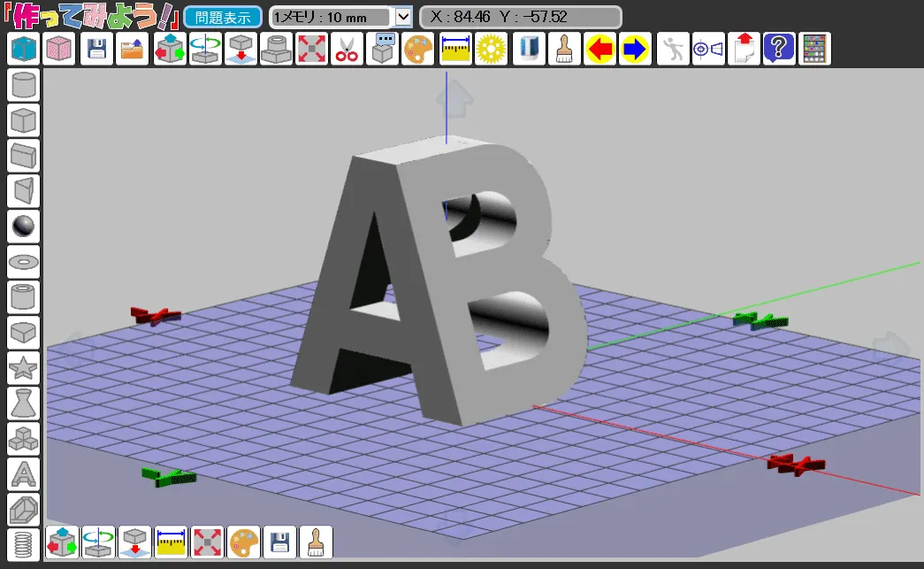Toggle the pink transparent cube view mode
Screen dimensions: 924x569
tap(59, 50)
